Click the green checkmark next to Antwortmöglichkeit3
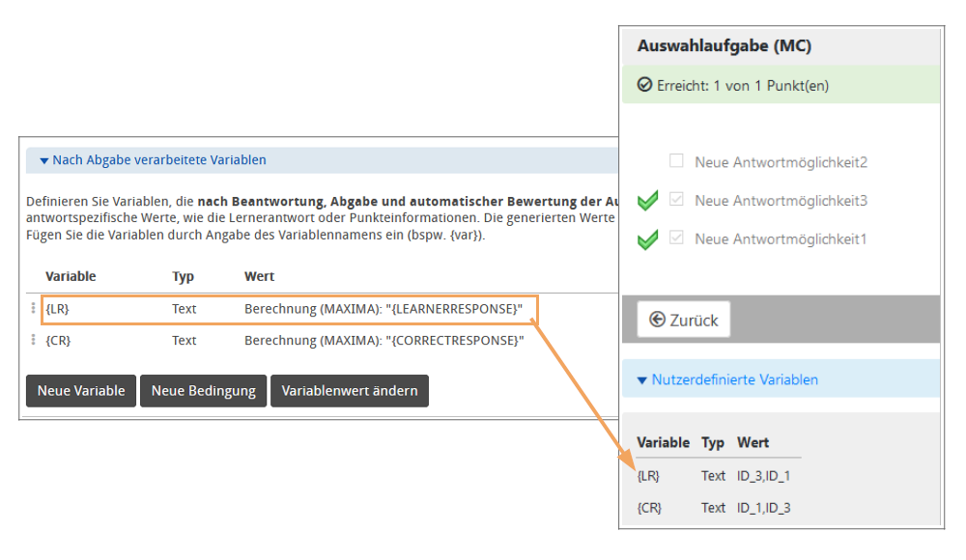The image size is (966, 560). [647, 201]
